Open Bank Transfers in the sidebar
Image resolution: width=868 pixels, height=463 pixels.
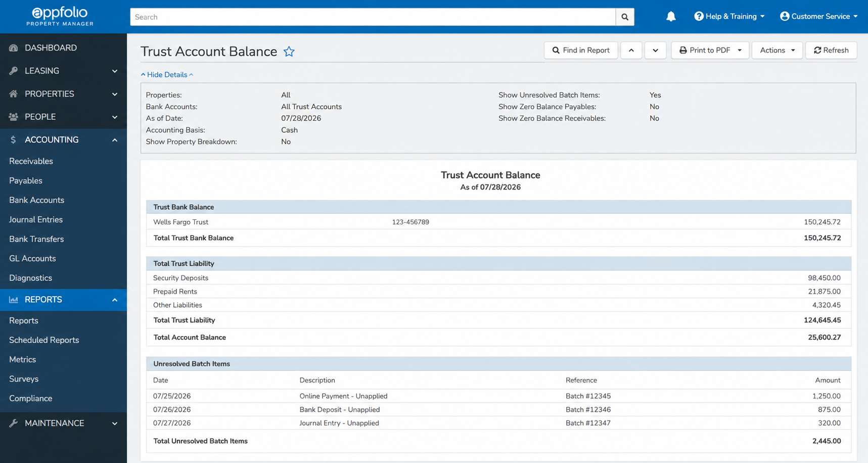pyautogui.click(x=36, y=239)
